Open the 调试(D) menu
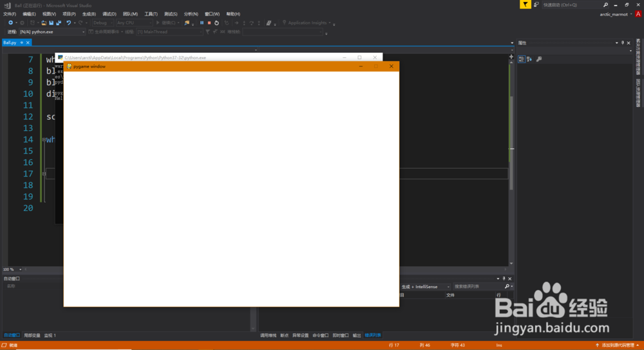The width and height of the screenshot is (644, 350). point(109,14)
